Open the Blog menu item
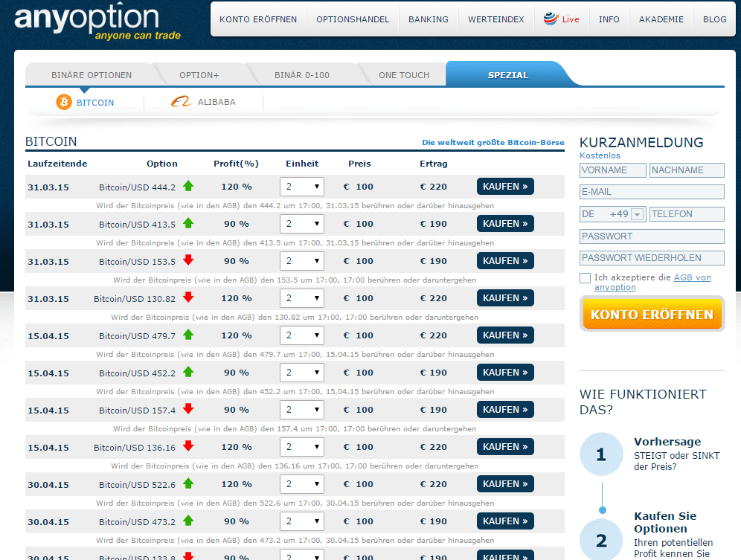Viewport: 741px width, 560px height. (714, 19)
